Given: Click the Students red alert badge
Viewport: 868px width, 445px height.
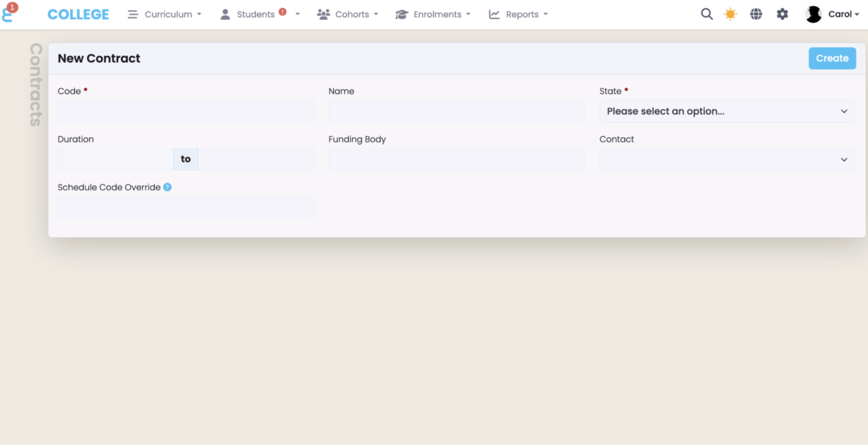Looking at the screenshot, I should coord(282,12).
